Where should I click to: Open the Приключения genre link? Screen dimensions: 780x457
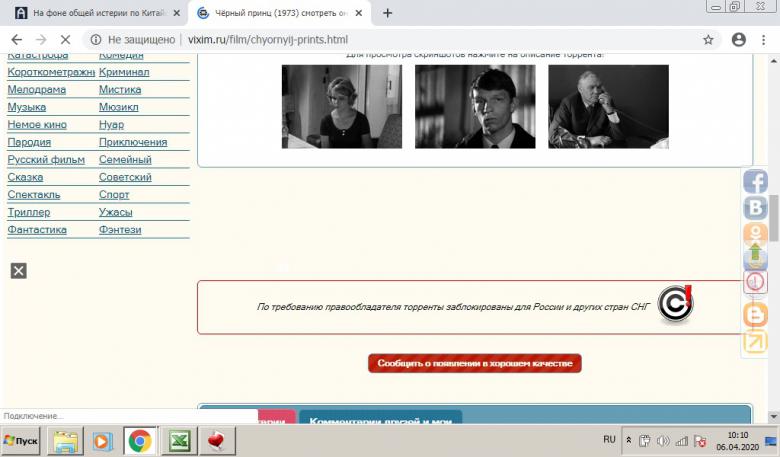click(x=133, y=142)
